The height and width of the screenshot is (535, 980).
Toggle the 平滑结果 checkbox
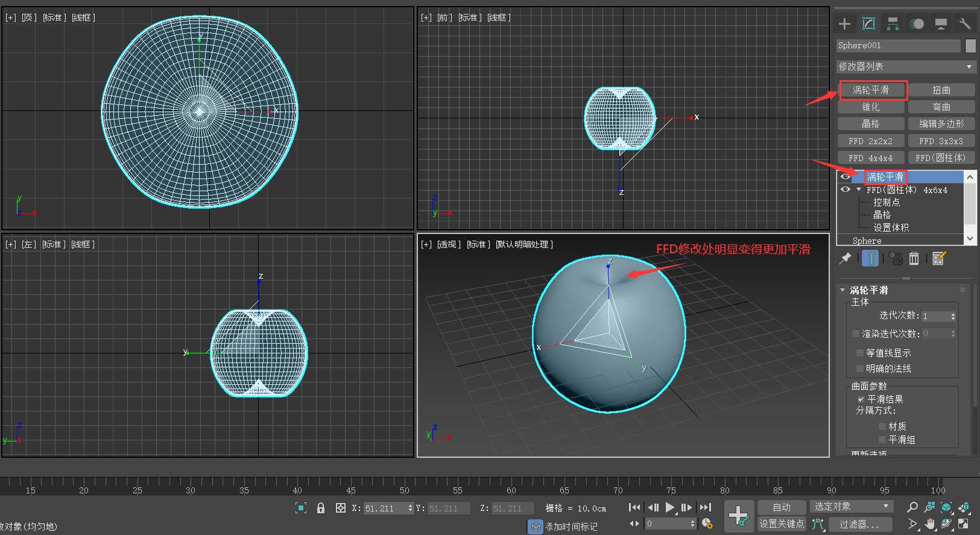pyautogui.click(x=861, y=399)
